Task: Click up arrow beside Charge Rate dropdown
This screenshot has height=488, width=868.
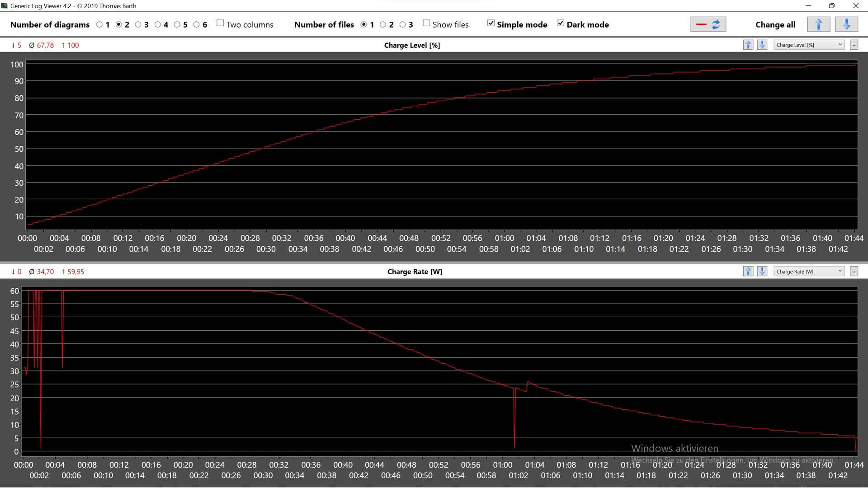Action: click(748, 272)
